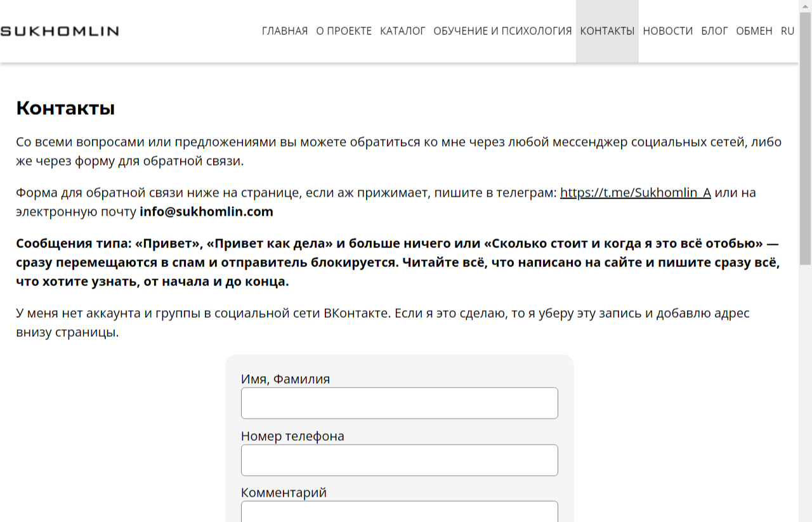This screenshot has height=522, width=812.
Task: Open the НОВОСТИ page
Action: 667,31
